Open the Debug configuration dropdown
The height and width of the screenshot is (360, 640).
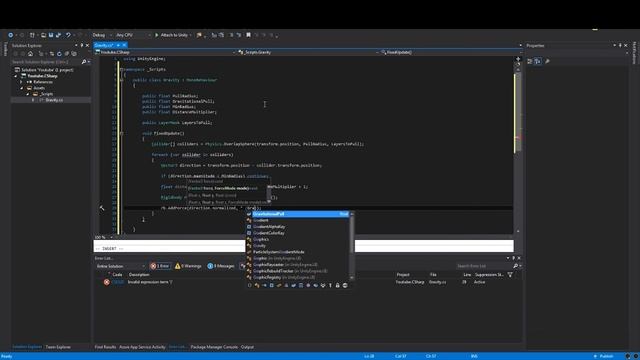[x=102, y=35]
